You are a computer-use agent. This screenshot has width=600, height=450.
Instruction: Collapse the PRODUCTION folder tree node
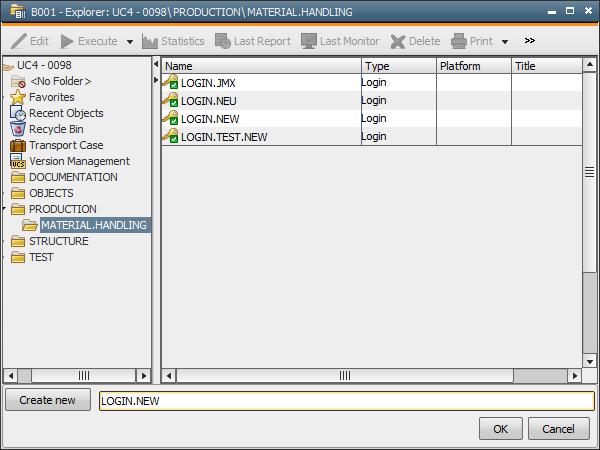point(5,209)
